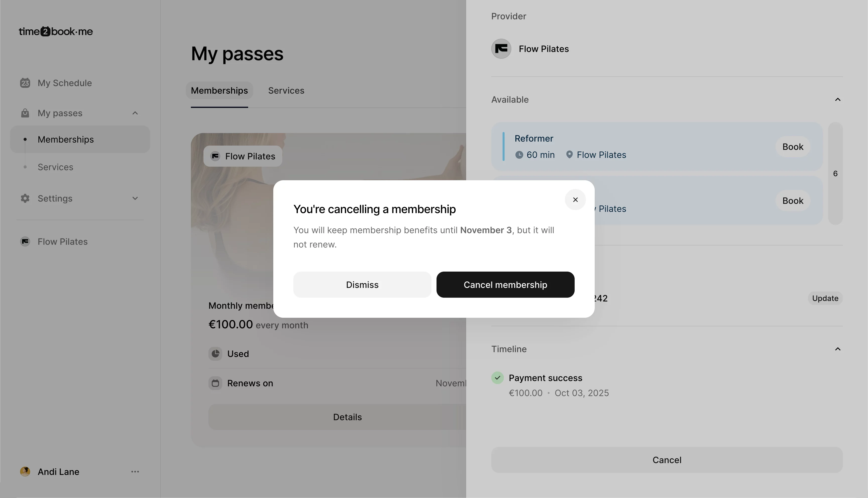Click the Renews on calendar icon
This screenshot has width=868, height=498.
click(x=215, y=383)
